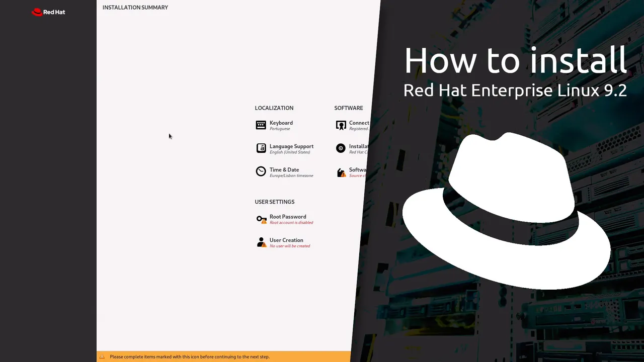Click "Europe/Lisbon timezone" text

click(291, 175)
